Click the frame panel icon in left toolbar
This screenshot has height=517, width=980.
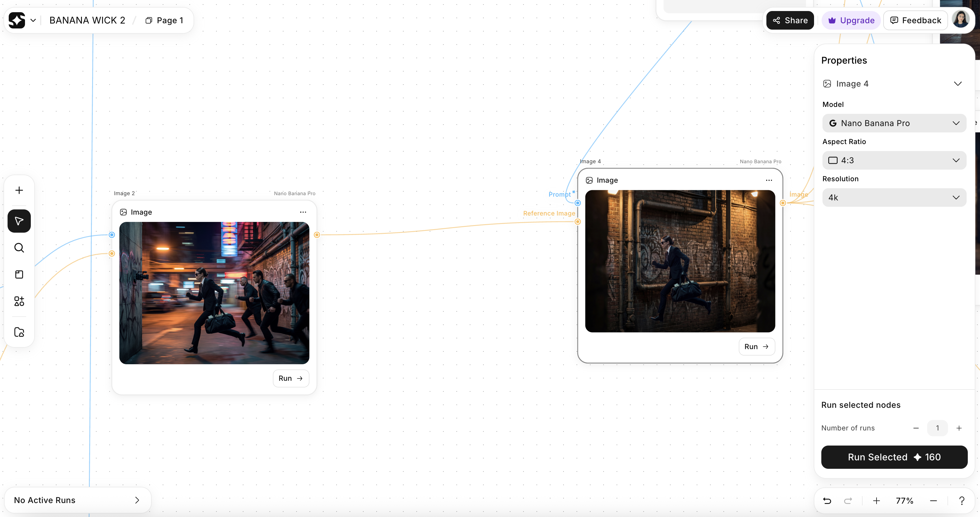(19, 274)
